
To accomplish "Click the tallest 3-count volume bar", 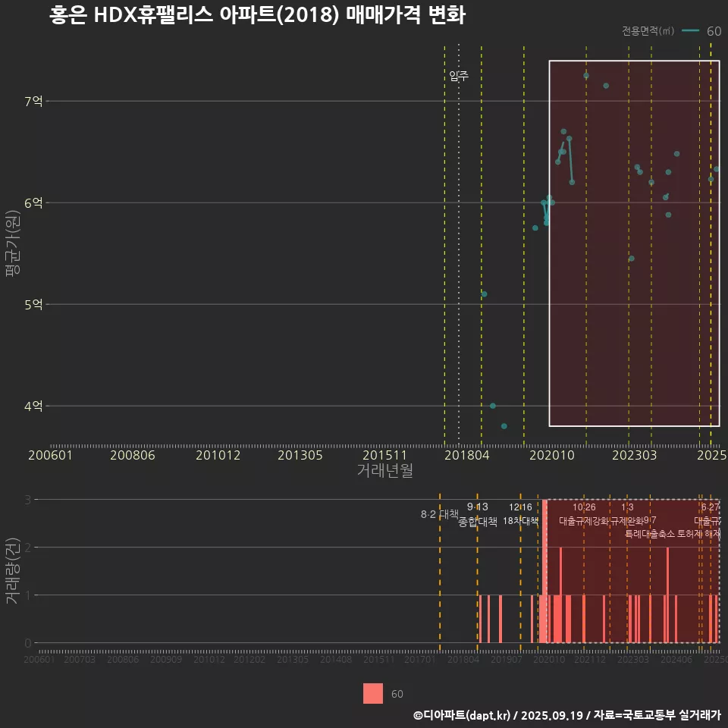I will (544, 570).
